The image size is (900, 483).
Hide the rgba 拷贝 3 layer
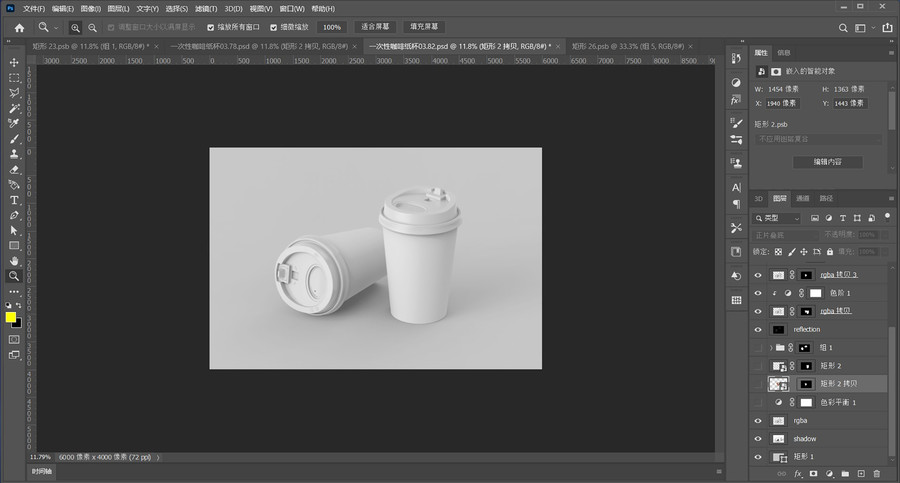click(x=758, y=275)
